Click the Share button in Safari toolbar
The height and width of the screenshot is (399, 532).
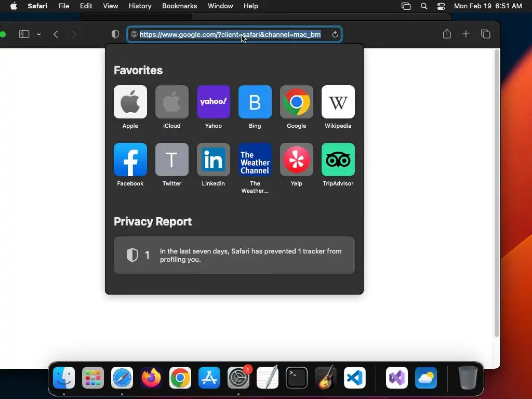[x=447, y=34]
